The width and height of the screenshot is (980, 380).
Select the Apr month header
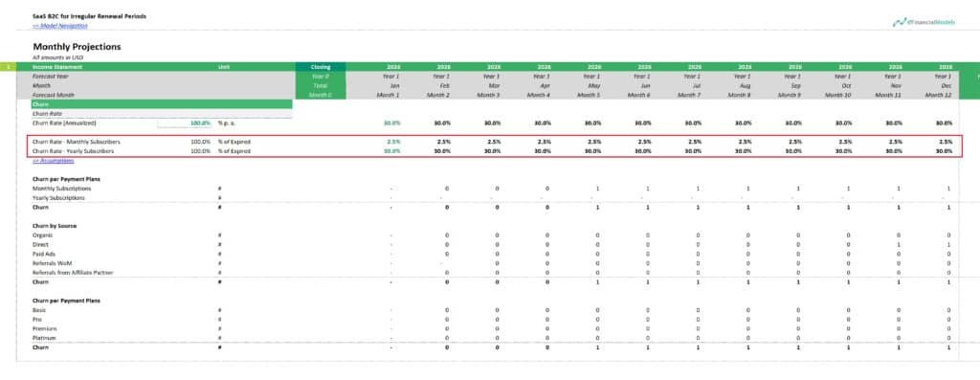click(x=545, y=85)
